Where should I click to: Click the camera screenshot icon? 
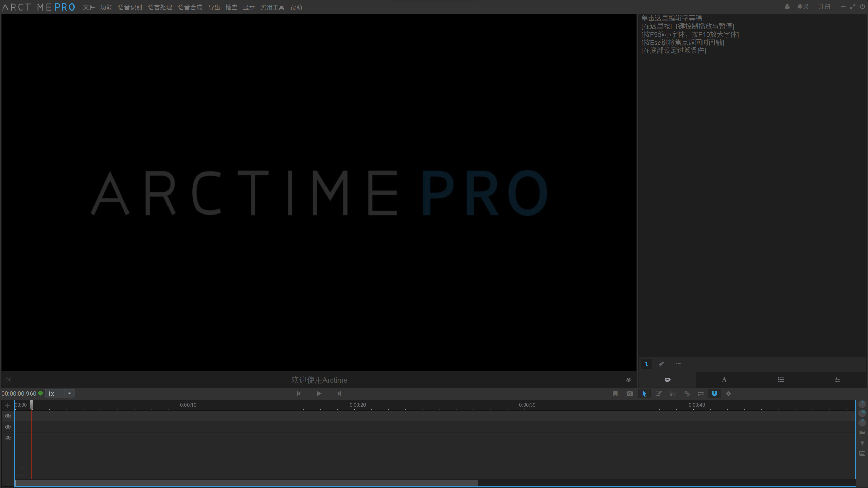click(630, 393)
